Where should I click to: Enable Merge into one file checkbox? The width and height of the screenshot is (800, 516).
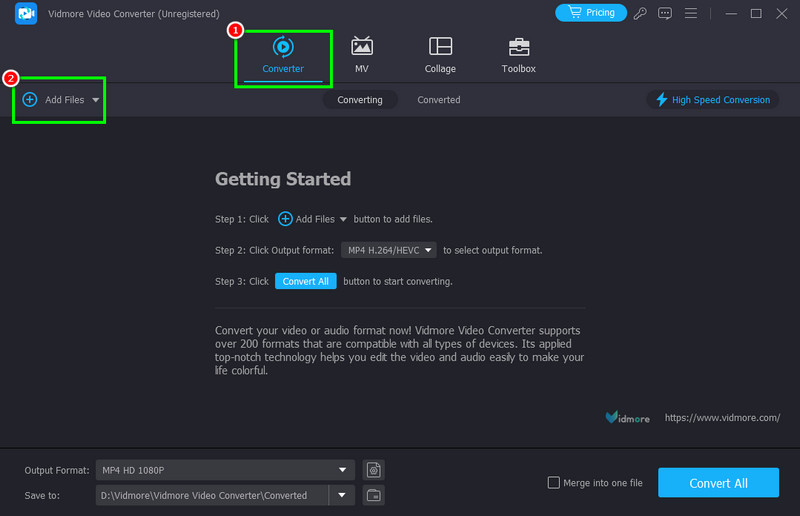tap(554, 483)
